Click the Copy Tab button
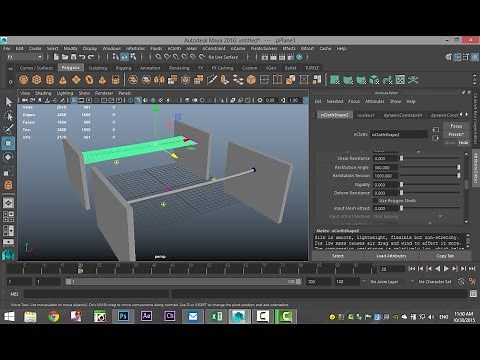The width and height of the screenshot is (480, 360). coord(445,256)
